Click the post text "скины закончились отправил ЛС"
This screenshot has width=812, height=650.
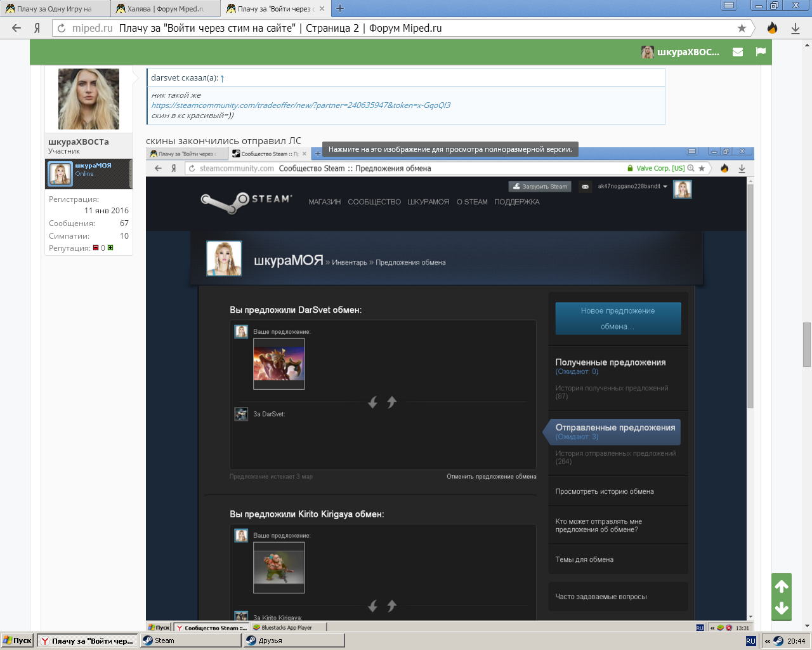coord(223,141)
